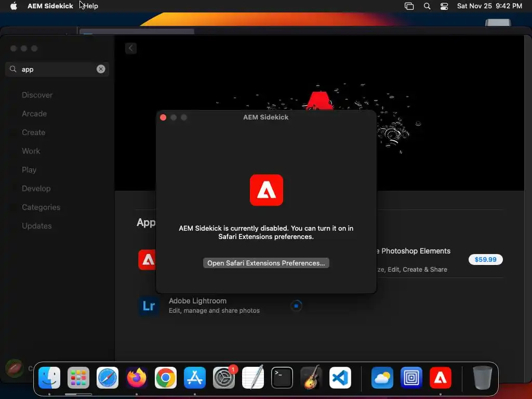Select Categories in App Store sidebar
This screenshot has width=532, height=399.
[x=41, y=207]
